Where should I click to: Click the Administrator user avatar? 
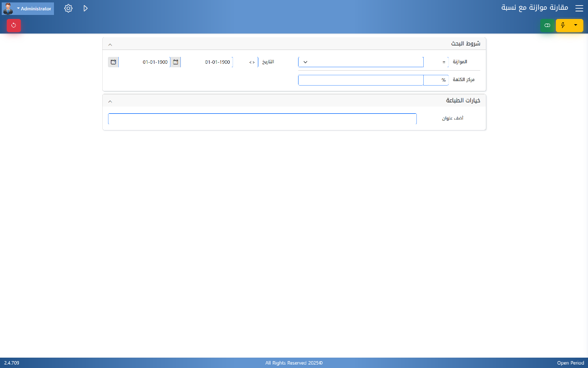[x=8, y=9]
